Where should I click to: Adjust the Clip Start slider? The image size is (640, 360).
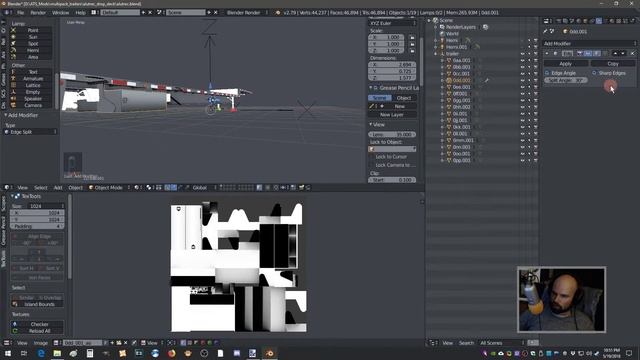(x=392, y=180)
